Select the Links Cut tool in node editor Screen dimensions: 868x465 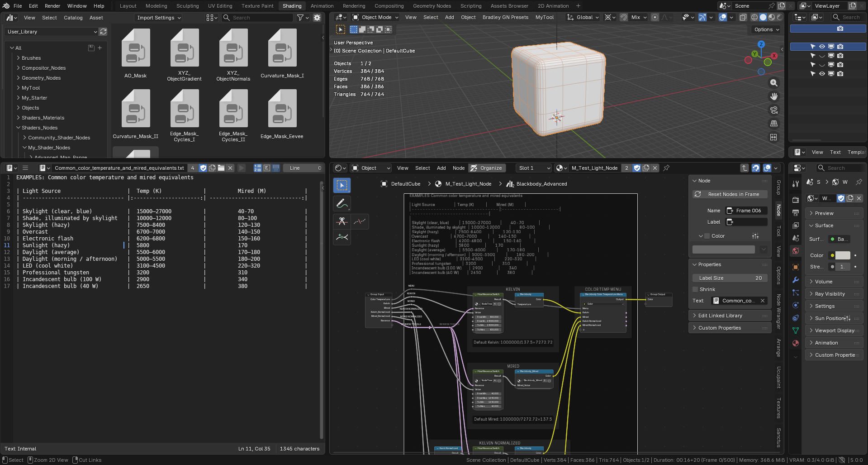point(342,221)
